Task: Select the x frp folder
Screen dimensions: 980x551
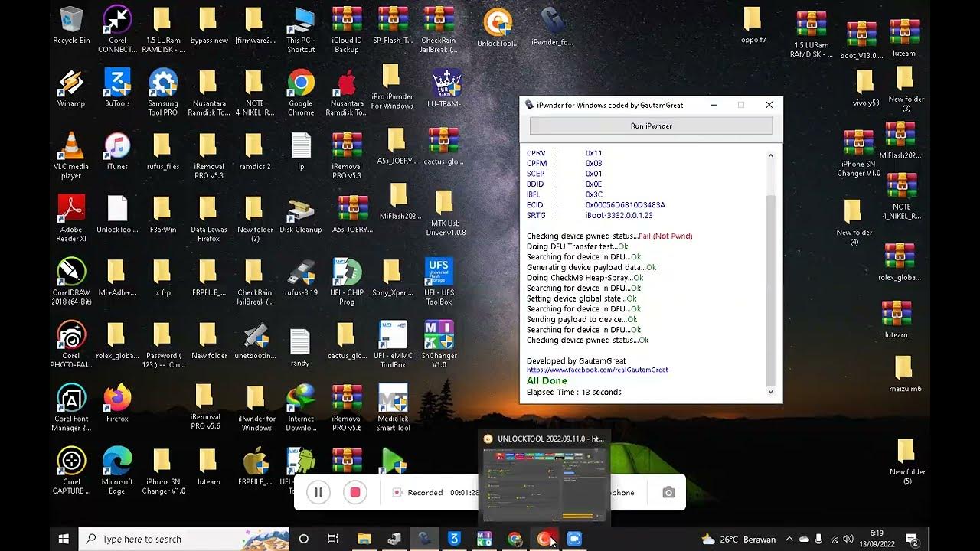Action: 163,277
